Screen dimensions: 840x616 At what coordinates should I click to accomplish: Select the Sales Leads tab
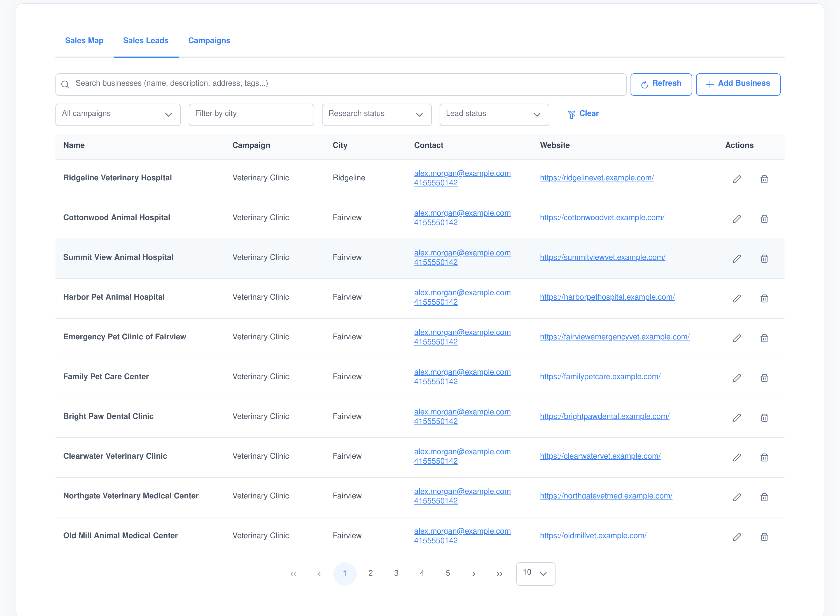coord(146,41)
